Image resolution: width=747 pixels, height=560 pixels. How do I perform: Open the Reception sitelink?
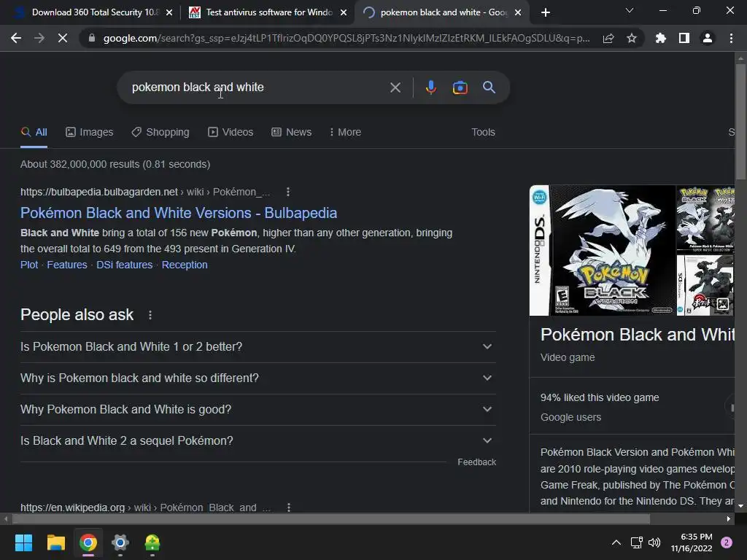[x=185, y=265]
